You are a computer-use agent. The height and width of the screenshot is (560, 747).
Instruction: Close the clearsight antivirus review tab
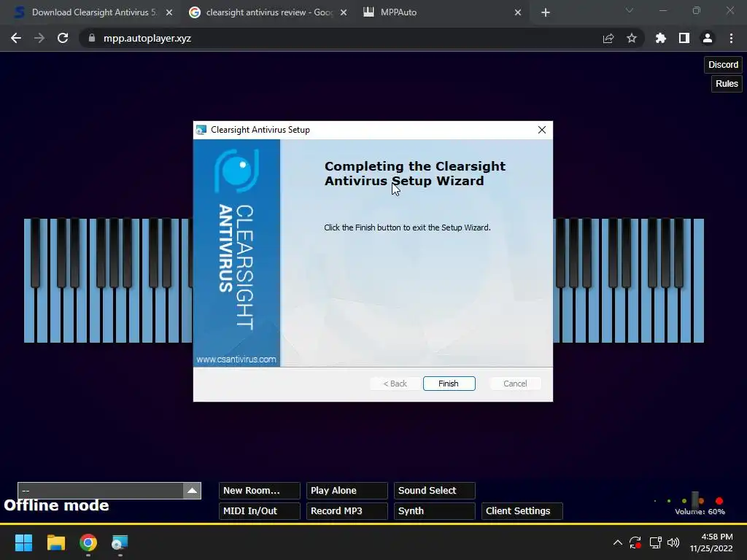click(344, 13)
